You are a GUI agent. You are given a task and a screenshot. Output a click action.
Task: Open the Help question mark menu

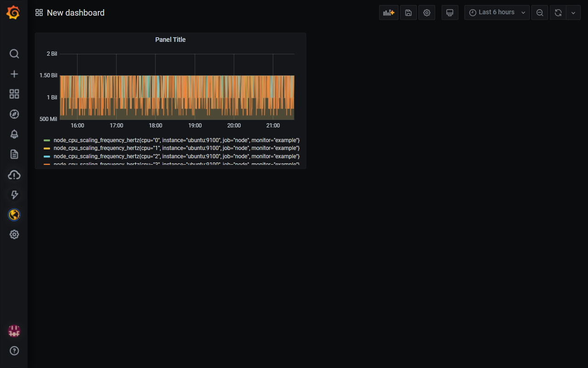pyautogui.click(x=14, y=351)
